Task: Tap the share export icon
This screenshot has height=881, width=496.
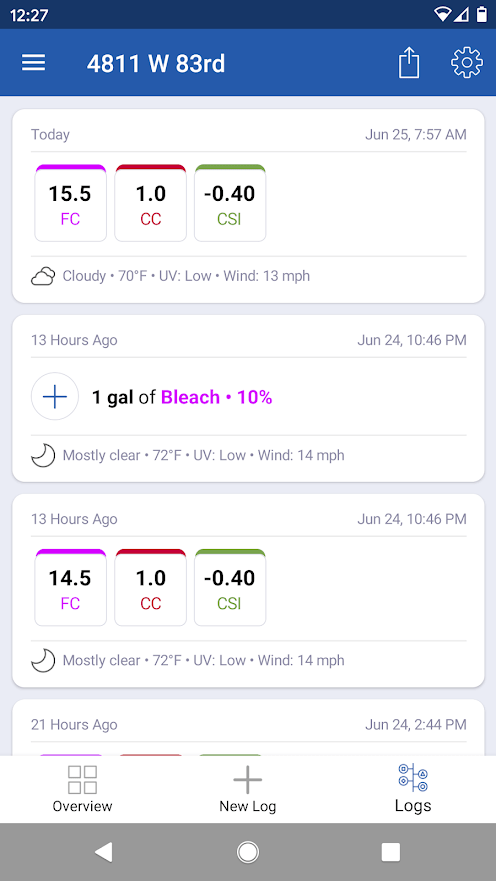Action: (x=409, y=62)
